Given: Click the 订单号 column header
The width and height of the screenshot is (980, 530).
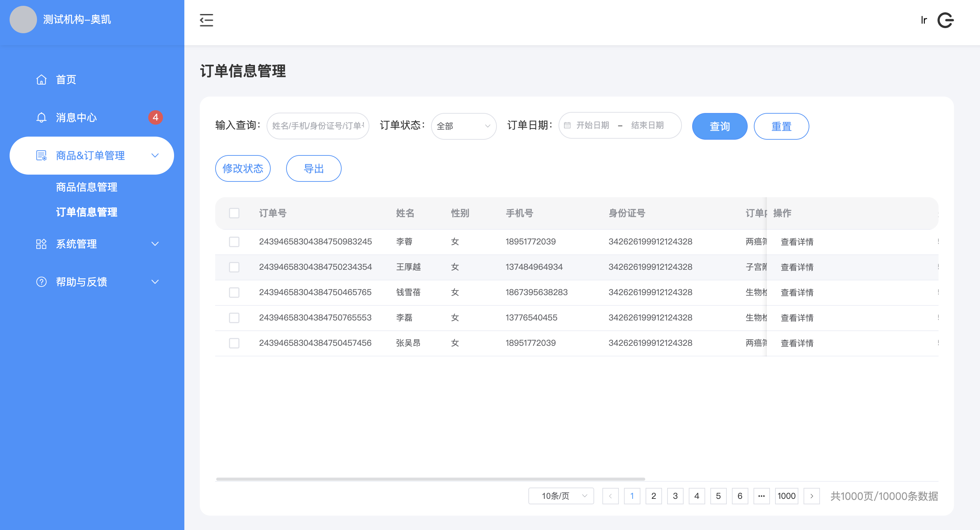Looking at the screenshot, I should tap(272, 213).
